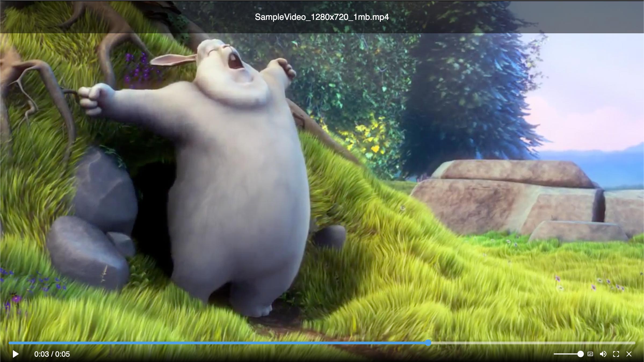Click the SampleVideo_1280x720_1mb.mp4 title
Image resolution: width=644 pixels, height=362 pixels.
322,17
